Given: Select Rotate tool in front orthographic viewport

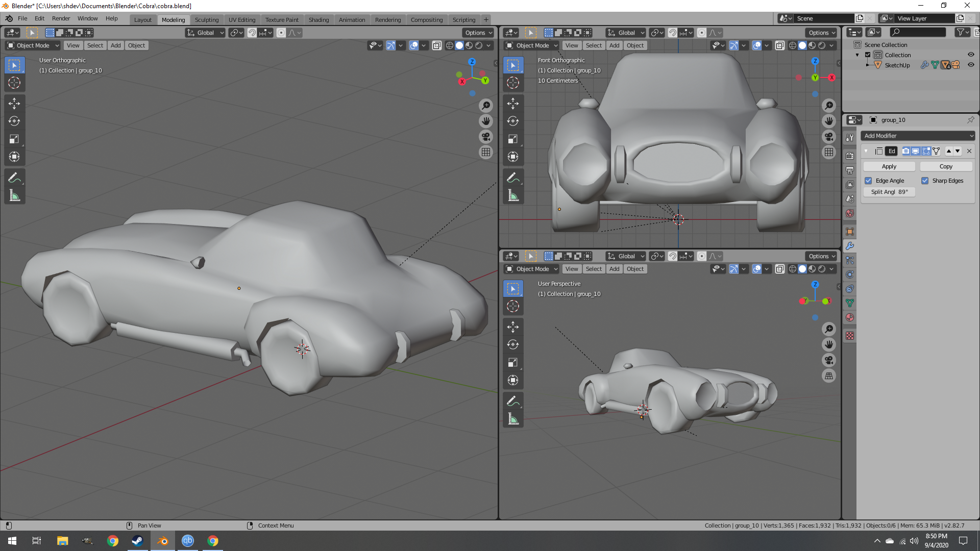Looking at the screenshot, I should click(513, 121).
